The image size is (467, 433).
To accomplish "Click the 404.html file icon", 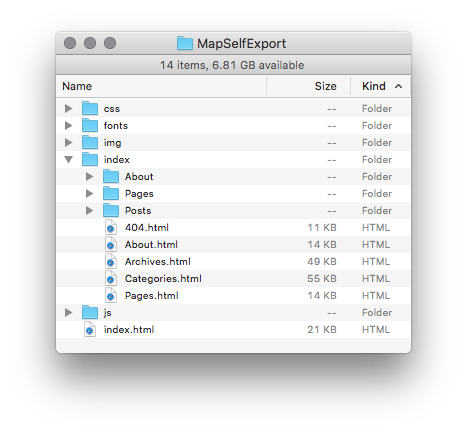I will coord(111,227).
